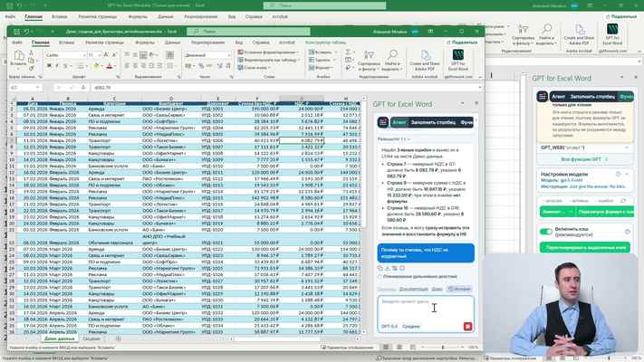Screen dimensions: 644x362
Task: Toggle the enable cache switch in back panel
Action: coord(546,232)
